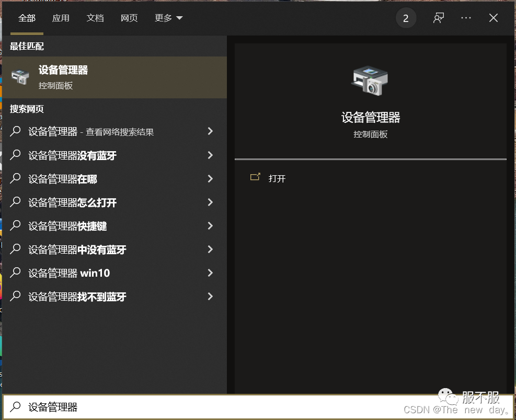The image size is (516, 420).
Task: Focus the search box containing 设备管理器
Action: coord(258,407)
